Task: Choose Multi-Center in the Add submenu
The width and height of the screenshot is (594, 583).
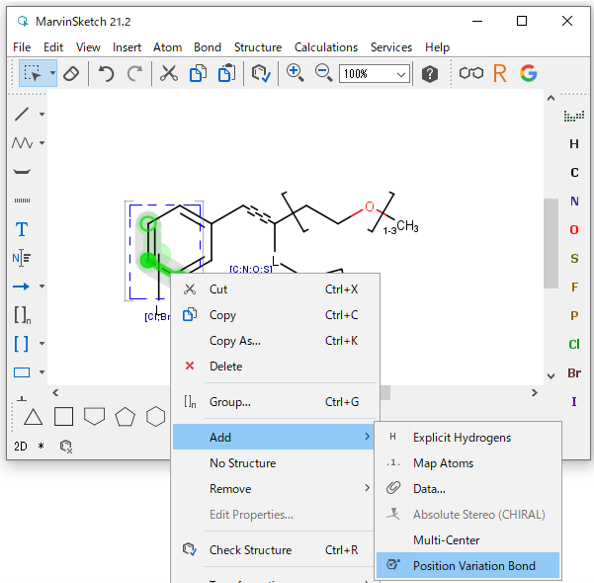Action: coord(468,540)
